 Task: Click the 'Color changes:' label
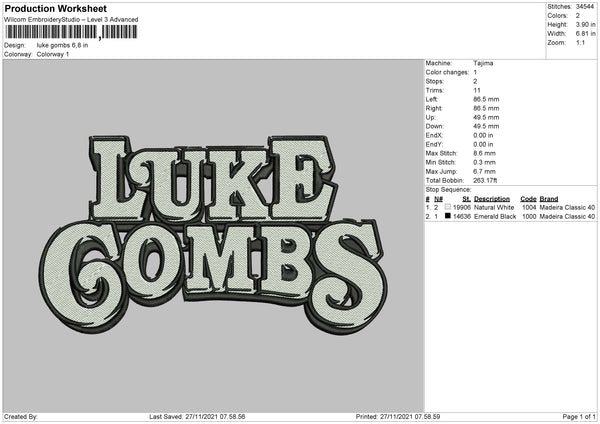coord(447,72)
